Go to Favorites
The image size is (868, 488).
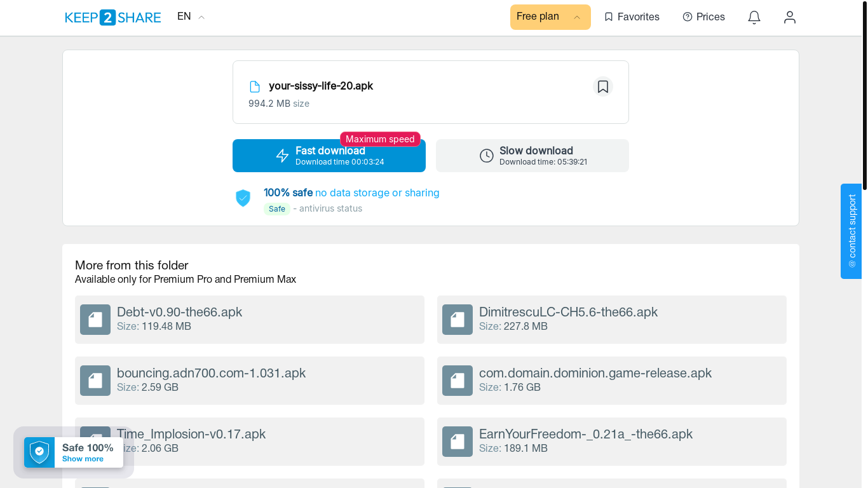click(632, 17)
